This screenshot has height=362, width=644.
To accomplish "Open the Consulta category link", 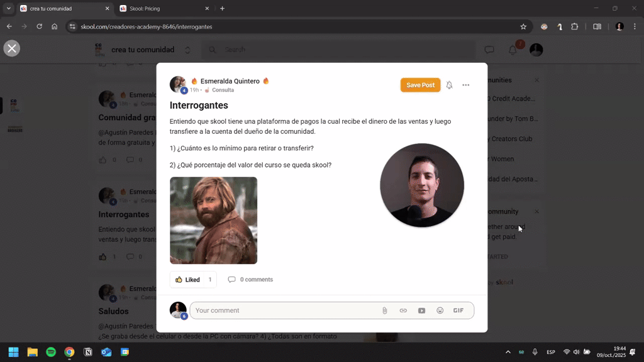I will (223, 90).
